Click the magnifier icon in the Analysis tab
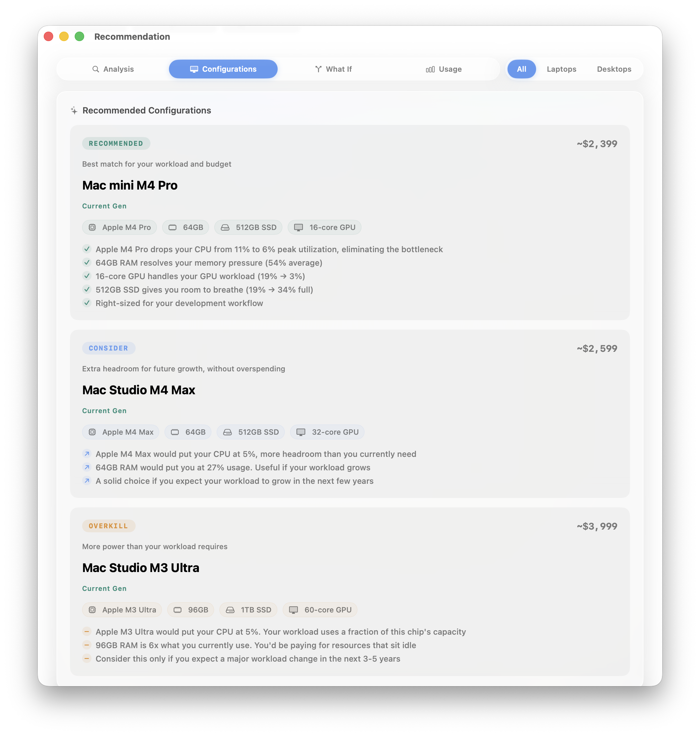This screenshot has width=700, height=736. coord(96,69)
